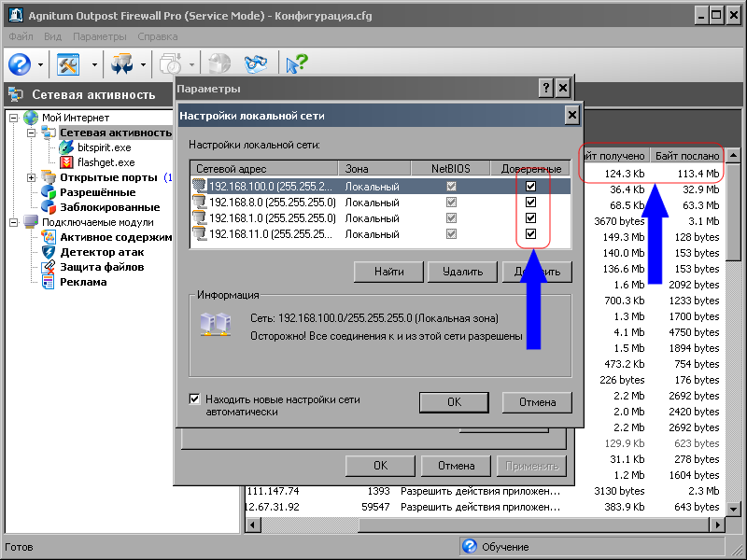Click the glasses log viewer toolbar icon
The height and width of the screenshot is (560, 747).
[x=256, y=64]
